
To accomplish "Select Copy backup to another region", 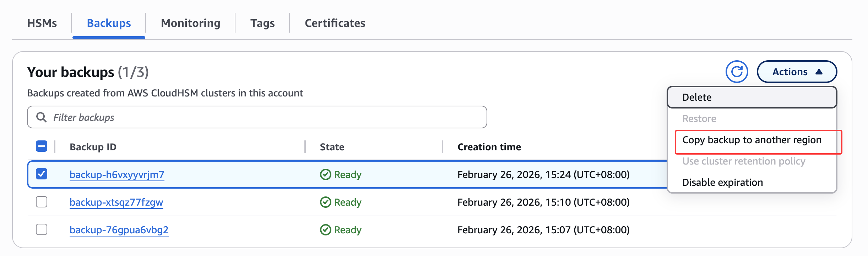I will [x=752, y=140].
